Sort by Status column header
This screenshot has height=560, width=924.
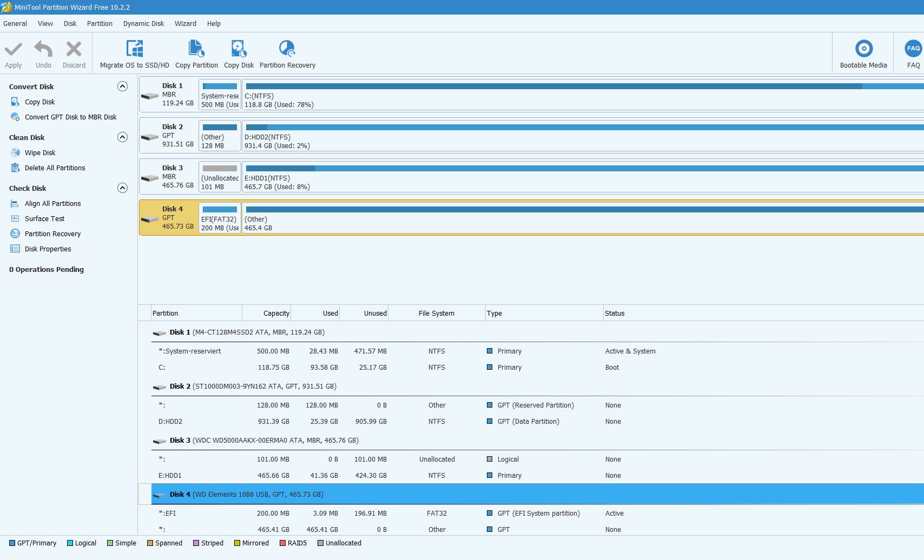pyautogui.click(x=763, y=314)
